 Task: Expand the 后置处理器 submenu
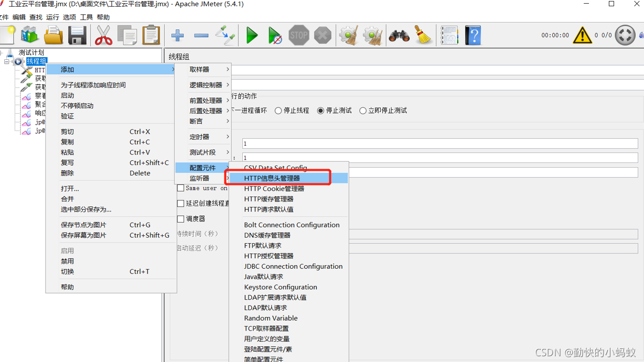click(203, 111)
